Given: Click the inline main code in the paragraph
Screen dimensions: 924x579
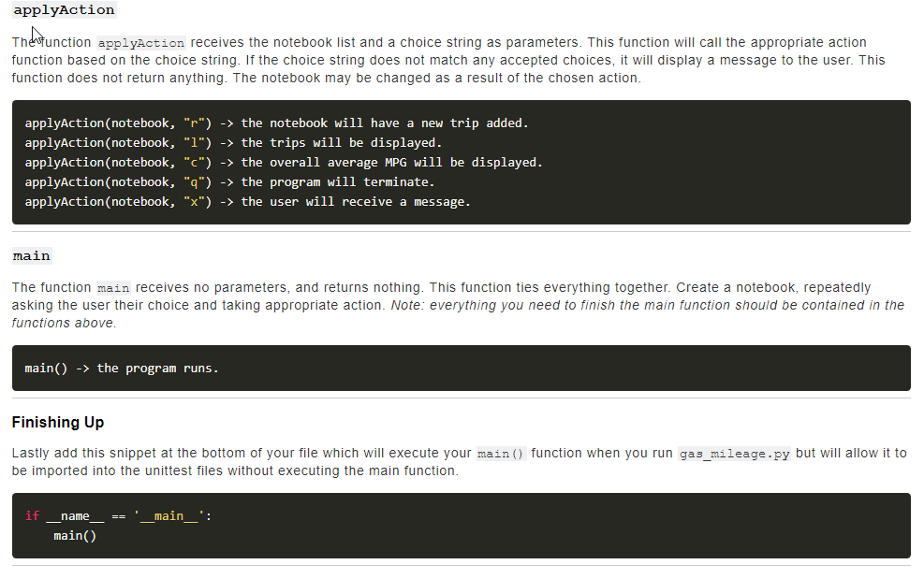Looking at the screenshot, I should click(x=113, y=288).
